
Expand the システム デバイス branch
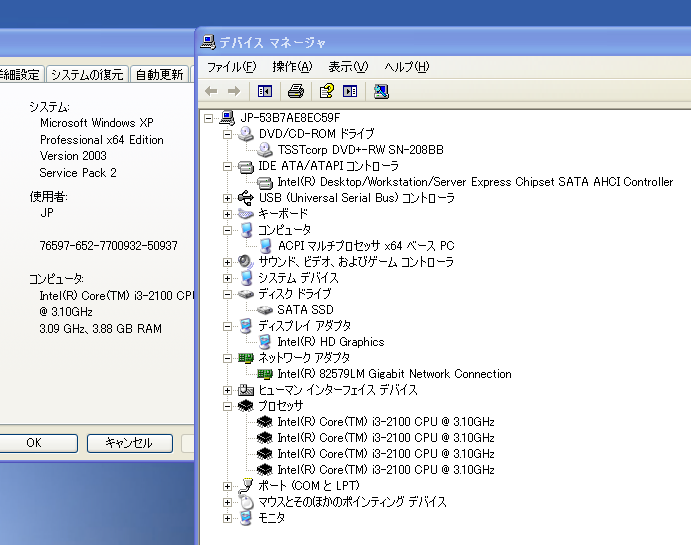click(x=227, y=278)
